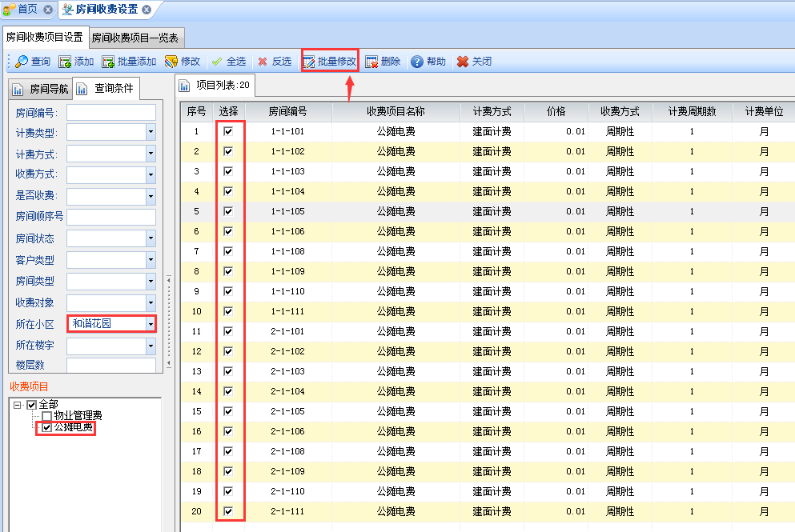Click the 批量添加 batch add icon
This screenshot has width=795, height=532.
[x=108, y=62]
